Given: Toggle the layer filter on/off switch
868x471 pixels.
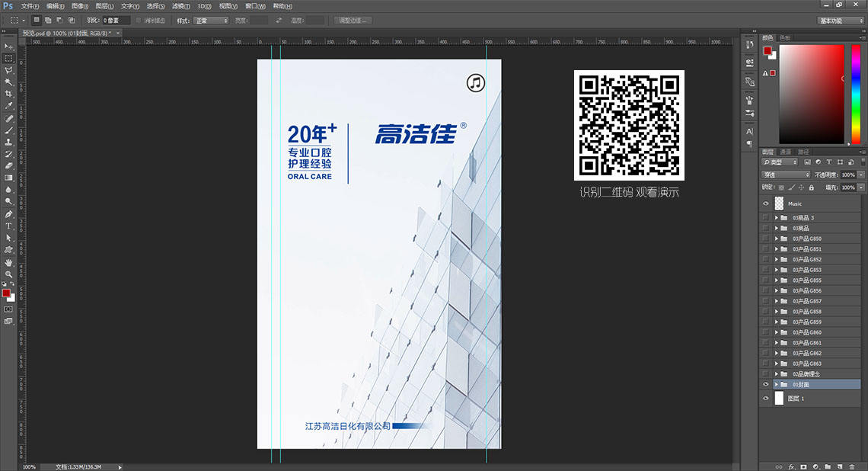Looking at the screenshot, I should pyautogui.click(x=863, y=162).
